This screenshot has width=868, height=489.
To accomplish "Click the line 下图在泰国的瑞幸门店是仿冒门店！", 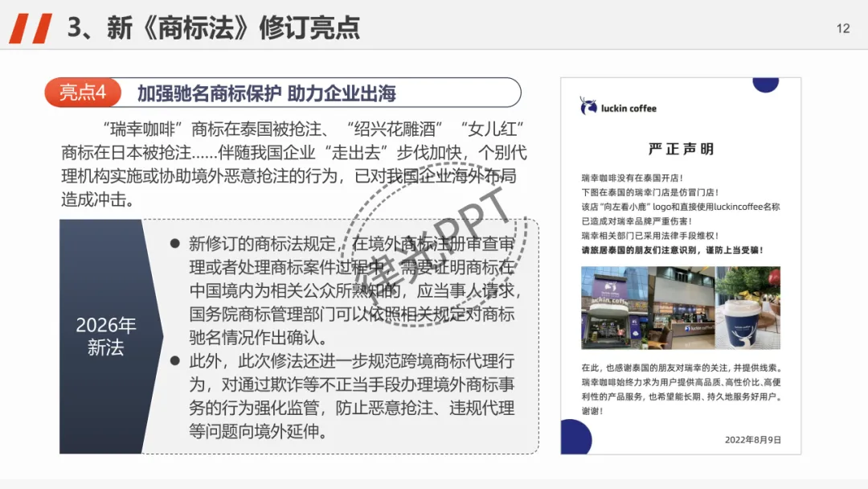I will point(650,192).
